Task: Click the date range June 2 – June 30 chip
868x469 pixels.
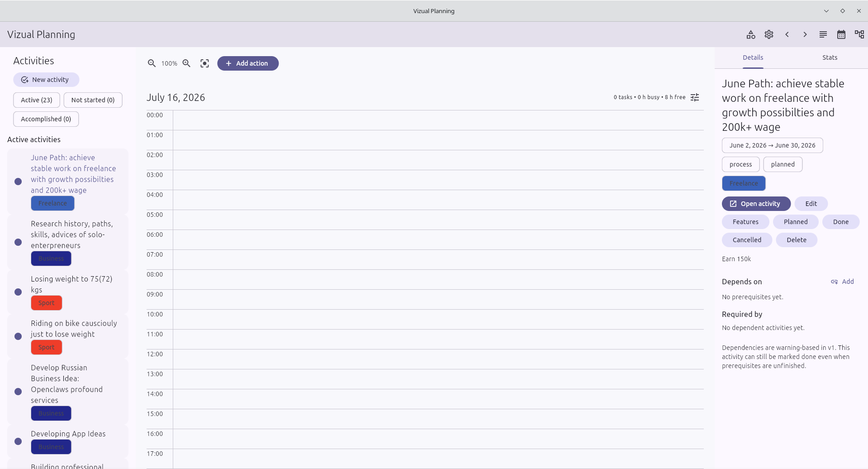Action: coord(772,145)
